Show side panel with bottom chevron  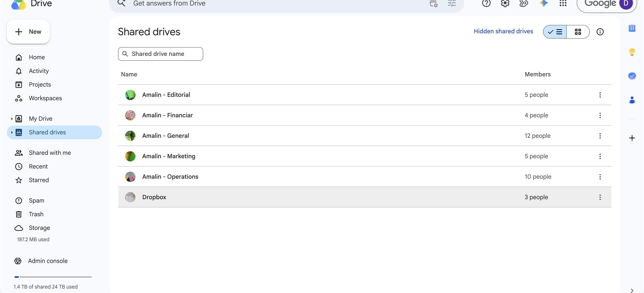[x=632, y=290]
